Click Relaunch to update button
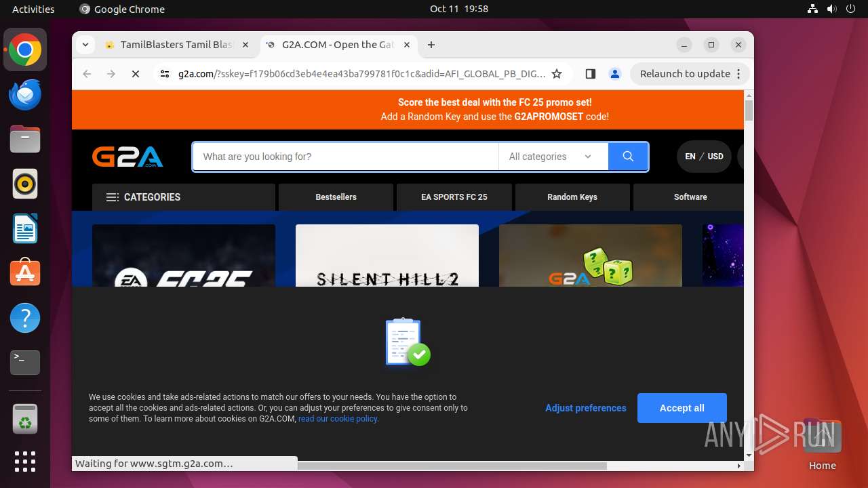 coord(690,74)
